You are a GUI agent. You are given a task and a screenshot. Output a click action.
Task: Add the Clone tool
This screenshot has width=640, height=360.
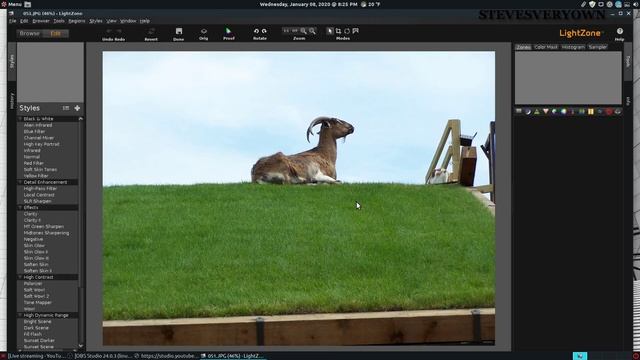600,111
